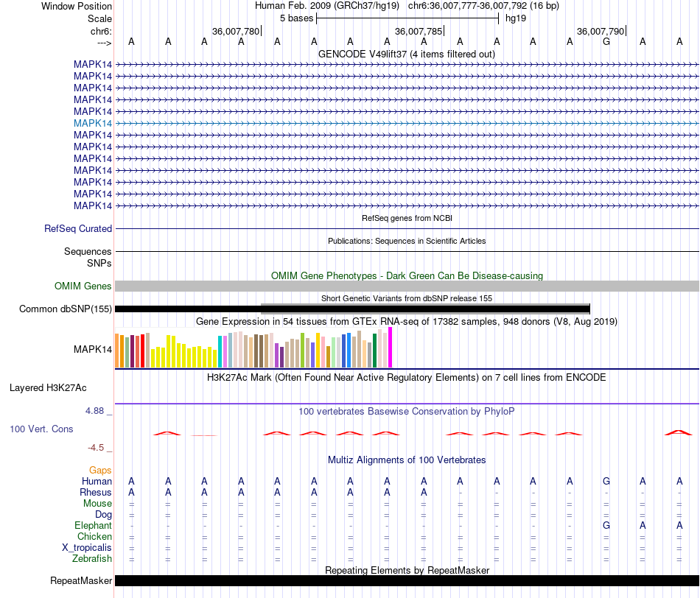This screenshot has width=700, height=598.
Task: Click the black MAPK14 label beside GTEx chart
Action: pyautogui.click(x=93, y=349)
